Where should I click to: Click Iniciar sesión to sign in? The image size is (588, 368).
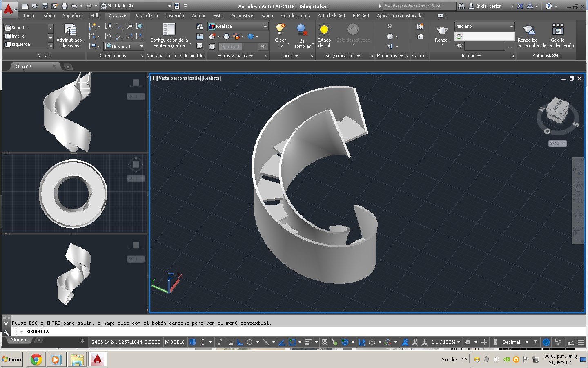(x=488, y=6)
